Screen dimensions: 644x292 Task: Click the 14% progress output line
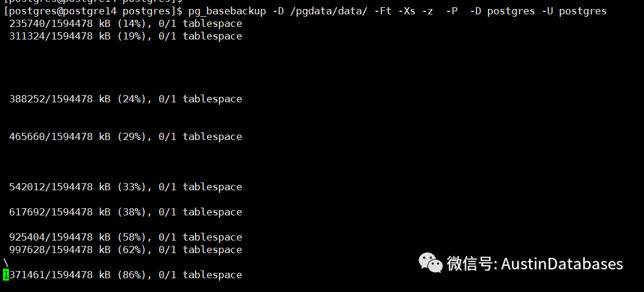point(126,23)
